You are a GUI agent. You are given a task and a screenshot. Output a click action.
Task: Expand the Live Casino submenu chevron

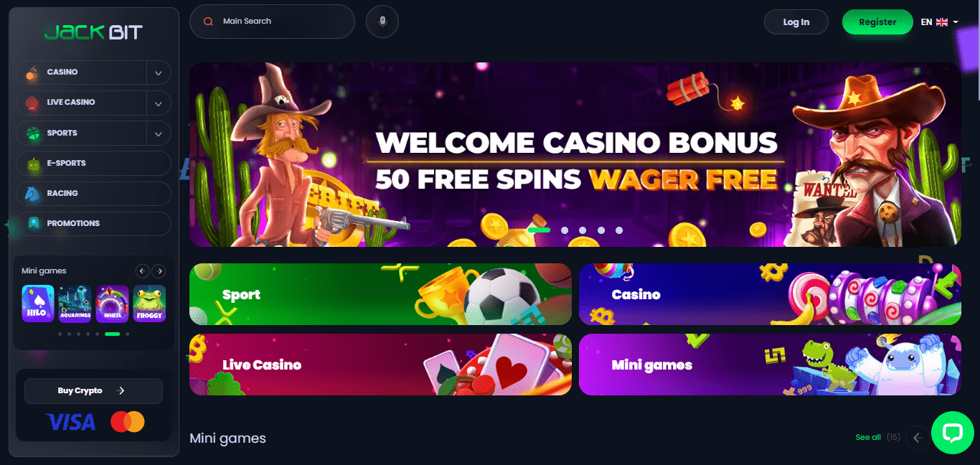pos(158,103)
